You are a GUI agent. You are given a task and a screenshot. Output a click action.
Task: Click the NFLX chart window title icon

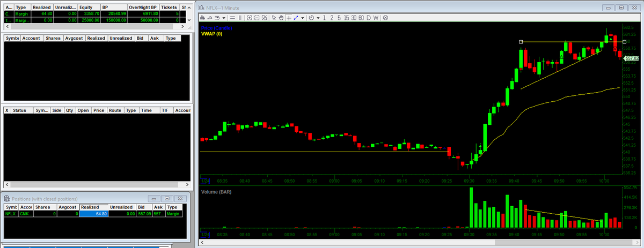[x=201, y=8]
